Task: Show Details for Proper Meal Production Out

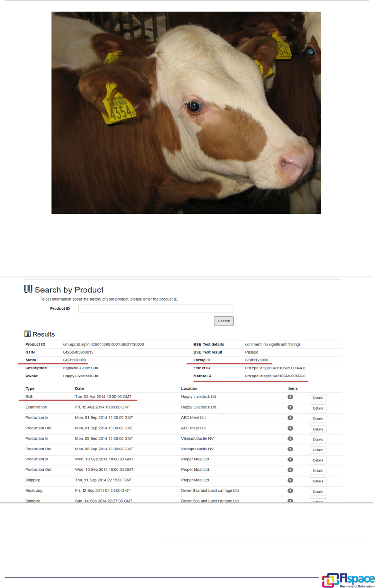Action: 318,471
